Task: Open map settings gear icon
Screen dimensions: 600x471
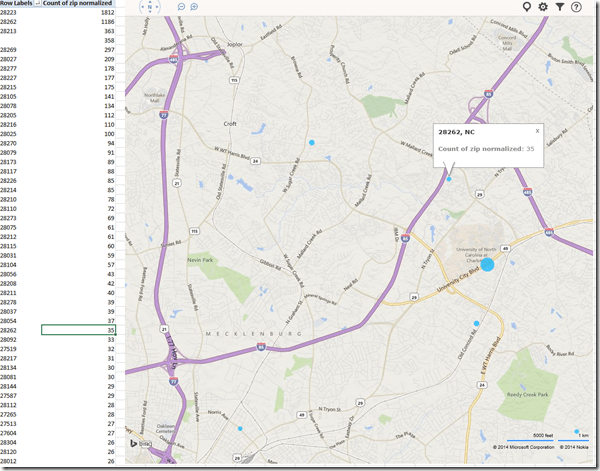Action: tap(543, 7)
